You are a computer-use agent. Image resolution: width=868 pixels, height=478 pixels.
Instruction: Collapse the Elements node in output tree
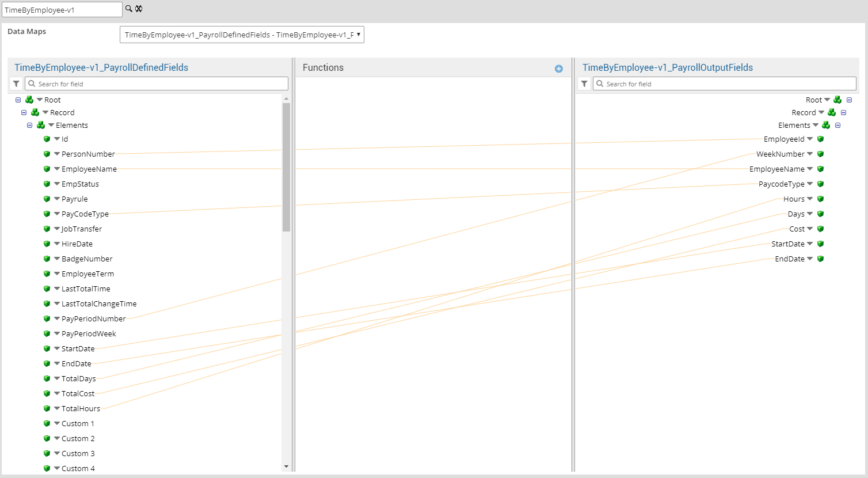838,125
